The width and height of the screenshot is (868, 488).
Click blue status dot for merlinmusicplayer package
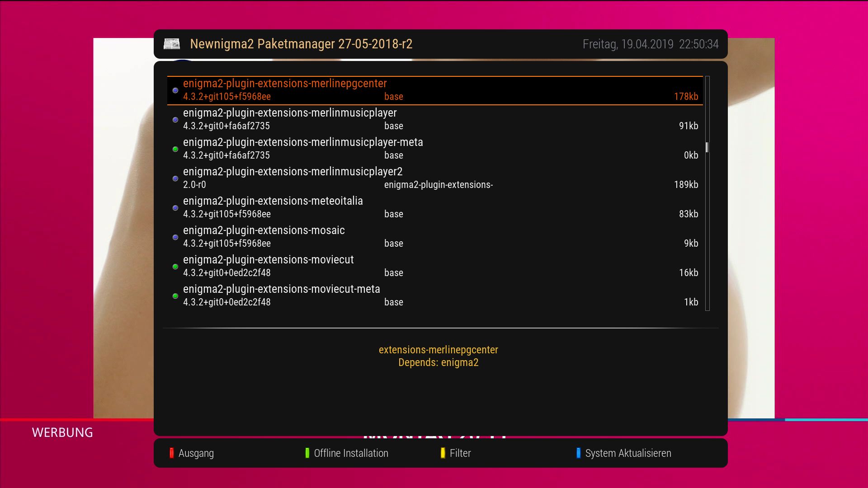point(175,120)
